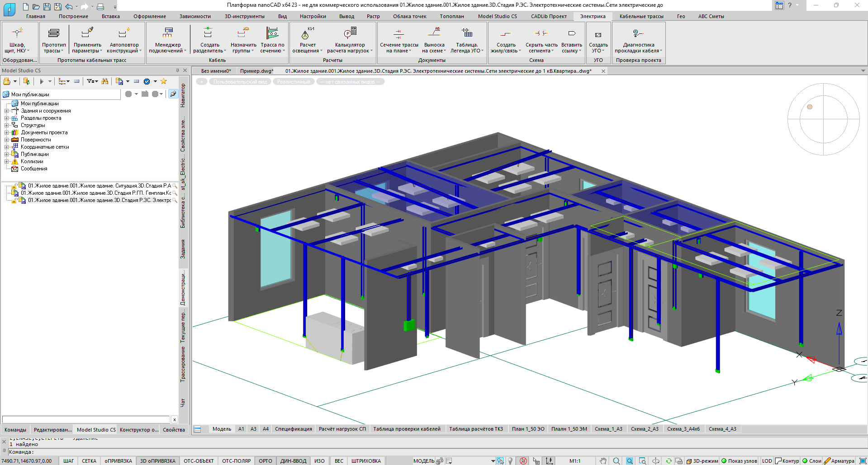This screenshot has width=868, height=465.
Task: Click the load calculator icon
Action: point(350,33)
